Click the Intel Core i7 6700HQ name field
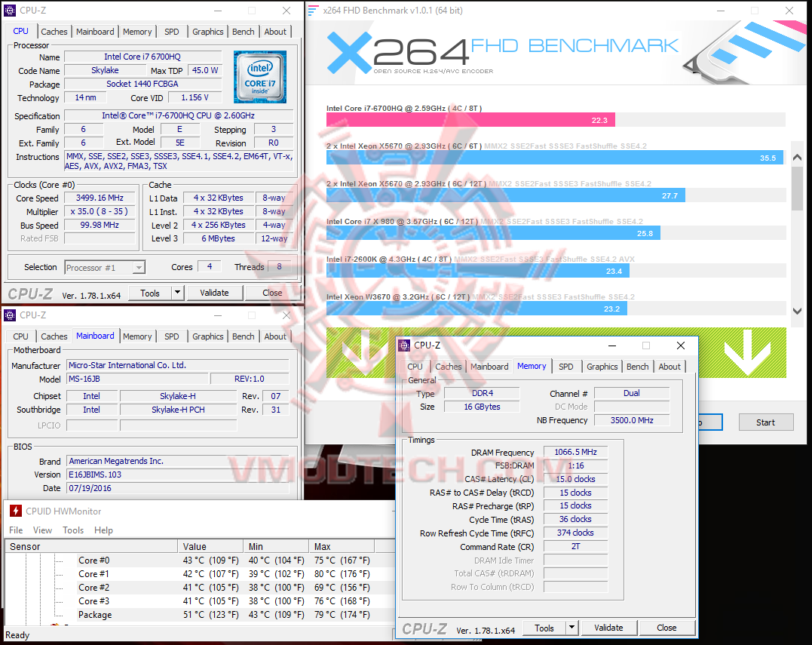812x645 pixels. click(142, 57)
